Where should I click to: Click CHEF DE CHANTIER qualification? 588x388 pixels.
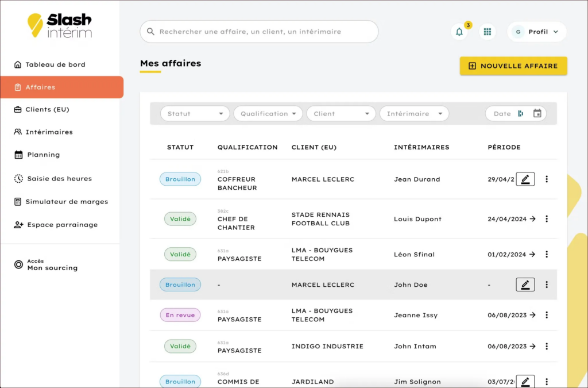point(236,223)
